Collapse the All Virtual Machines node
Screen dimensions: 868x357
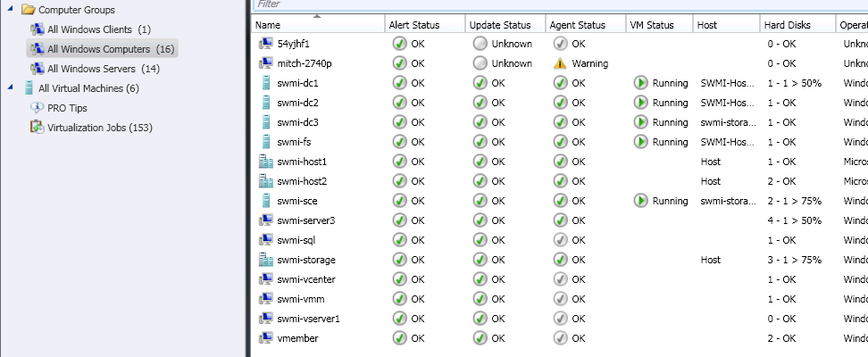click(x=10, y=87)
